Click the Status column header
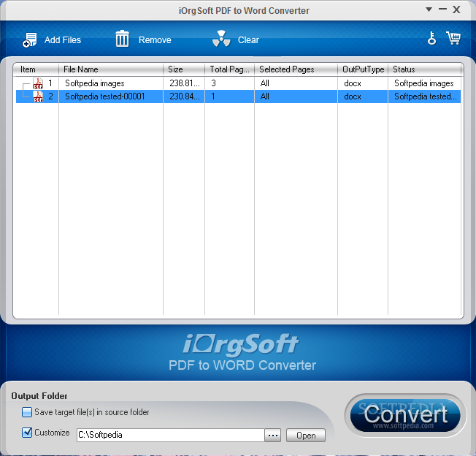The height and width of the screenshot is (456, 476). [x=424, y=69]
